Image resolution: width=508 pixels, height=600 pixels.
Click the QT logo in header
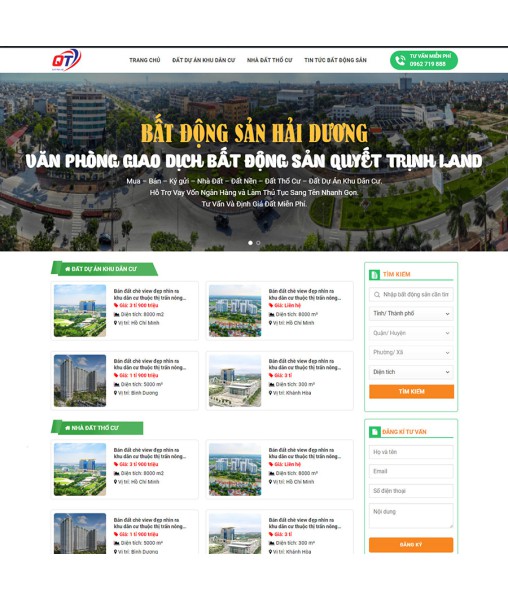click(67, 60)
